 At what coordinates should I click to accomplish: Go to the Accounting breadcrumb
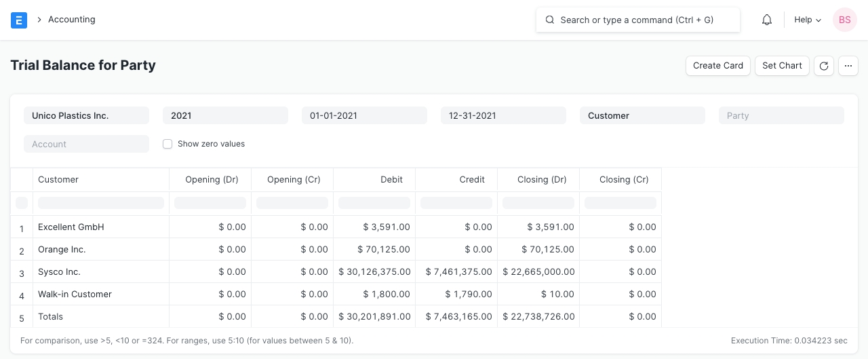click(71, 20)
